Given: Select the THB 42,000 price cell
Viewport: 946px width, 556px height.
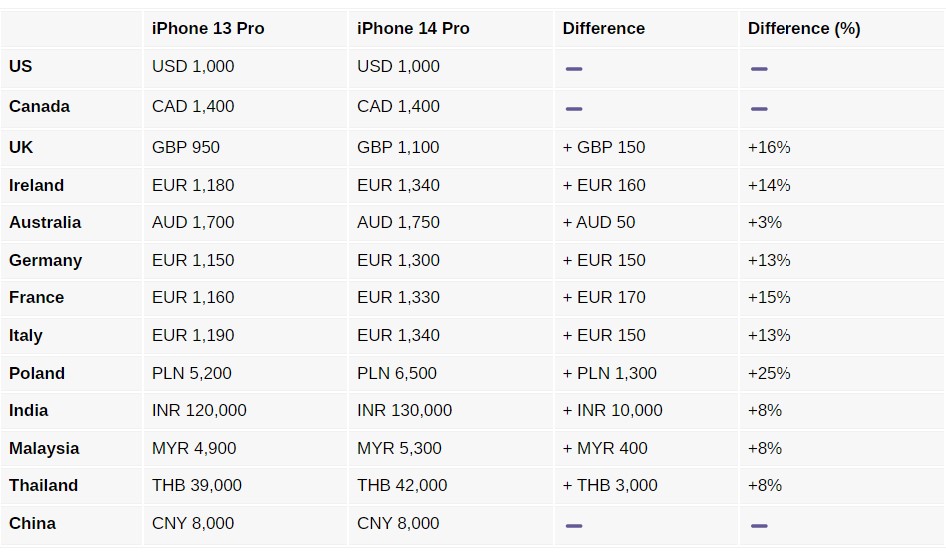Looking at the screenshot, I should point(402,485).
